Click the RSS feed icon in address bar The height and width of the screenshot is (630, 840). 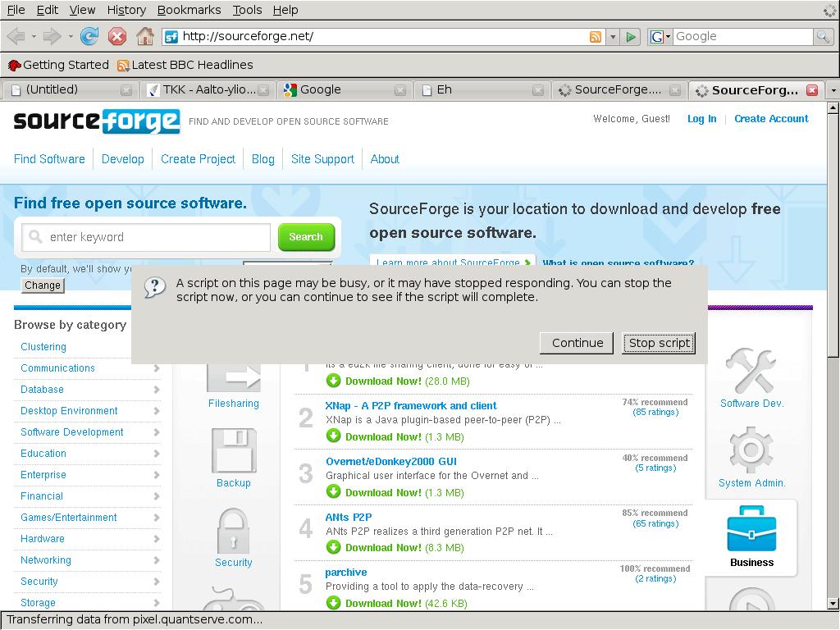click(596, 37)
